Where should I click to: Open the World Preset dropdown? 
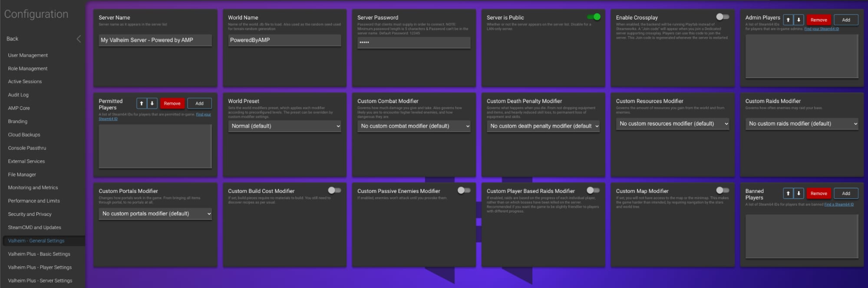point(284,126)
